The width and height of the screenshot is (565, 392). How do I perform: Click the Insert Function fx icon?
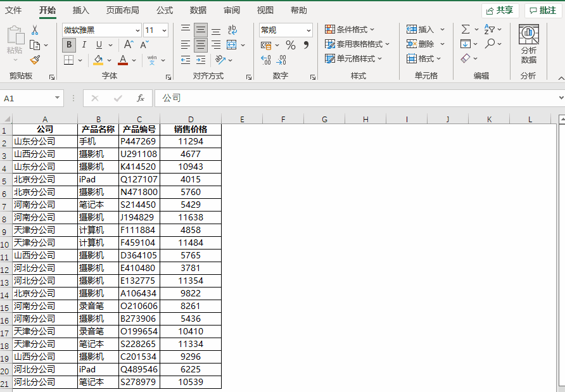[141, 98]
